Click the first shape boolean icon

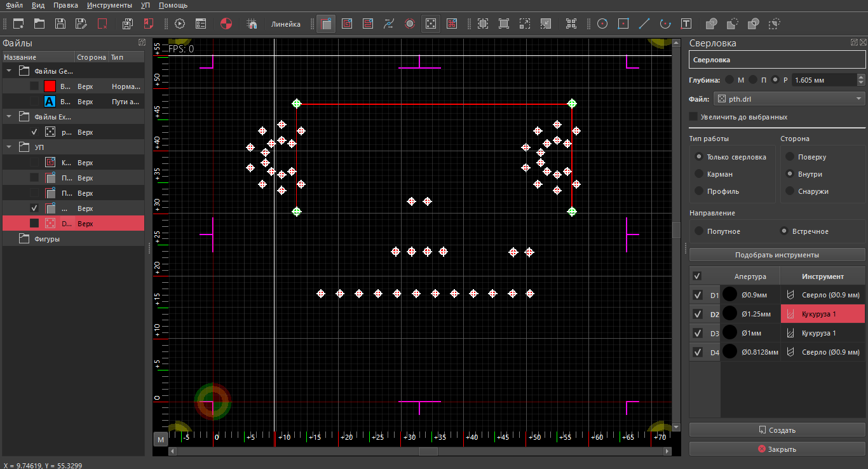[712, 24]
